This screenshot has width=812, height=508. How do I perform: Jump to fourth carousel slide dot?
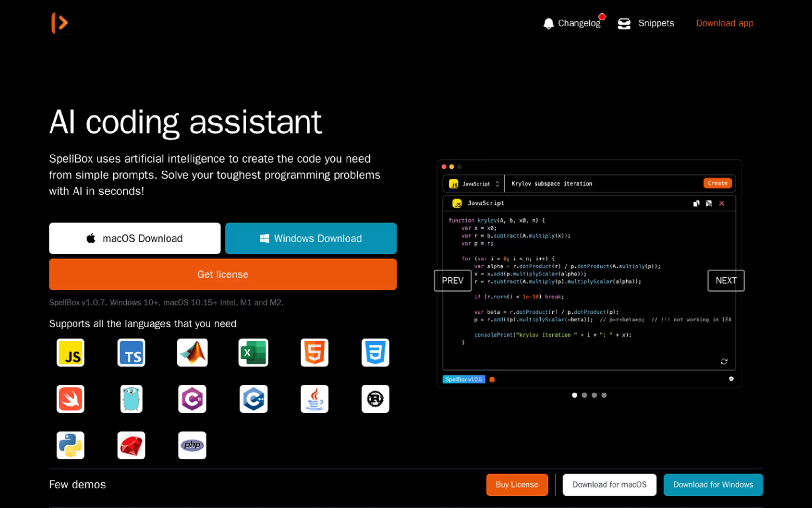604,395
